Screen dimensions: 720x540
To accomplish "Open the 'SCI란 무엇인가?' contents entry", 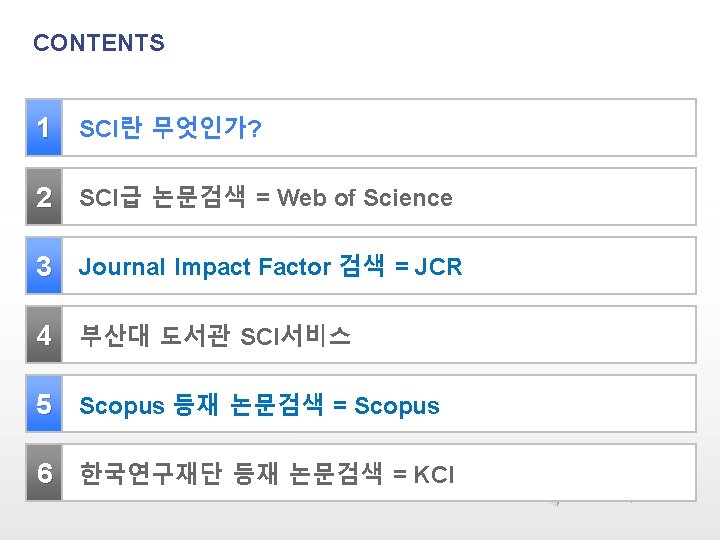I will 170,129.
